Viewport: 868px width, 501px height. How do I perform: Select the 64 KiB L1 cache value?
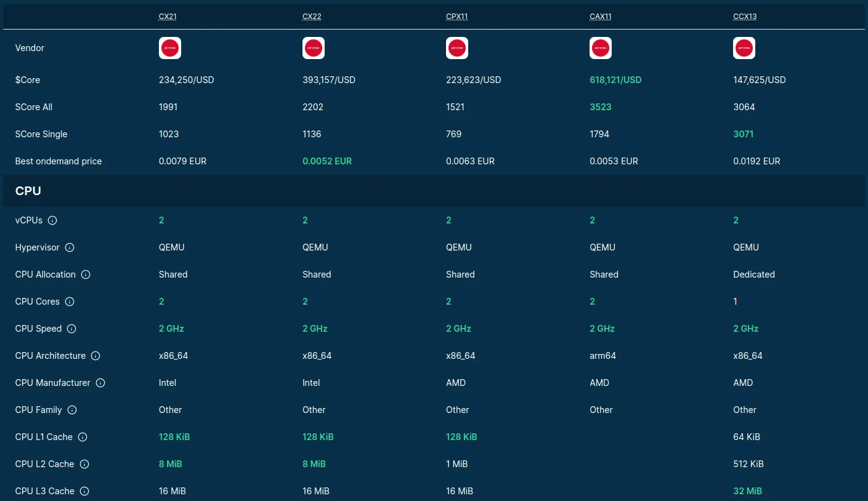tap(747, 437)
